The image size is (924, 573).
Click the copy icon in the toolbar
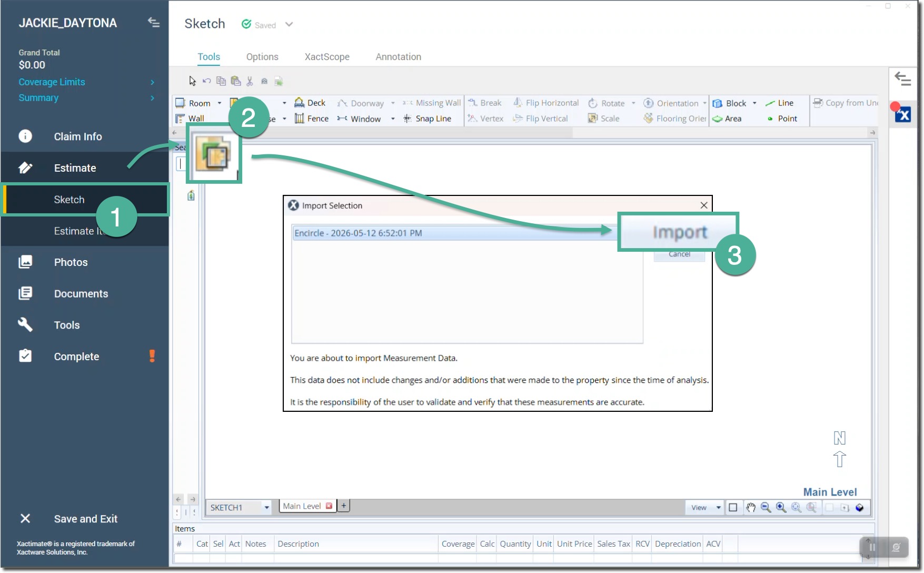click(x=221, y=81)
